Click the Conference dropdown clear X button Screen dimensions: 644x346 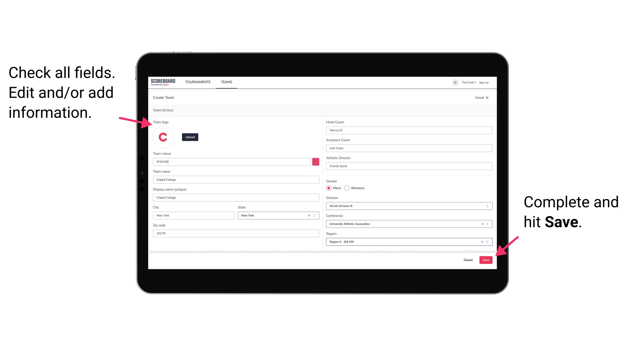click(482, 224)
